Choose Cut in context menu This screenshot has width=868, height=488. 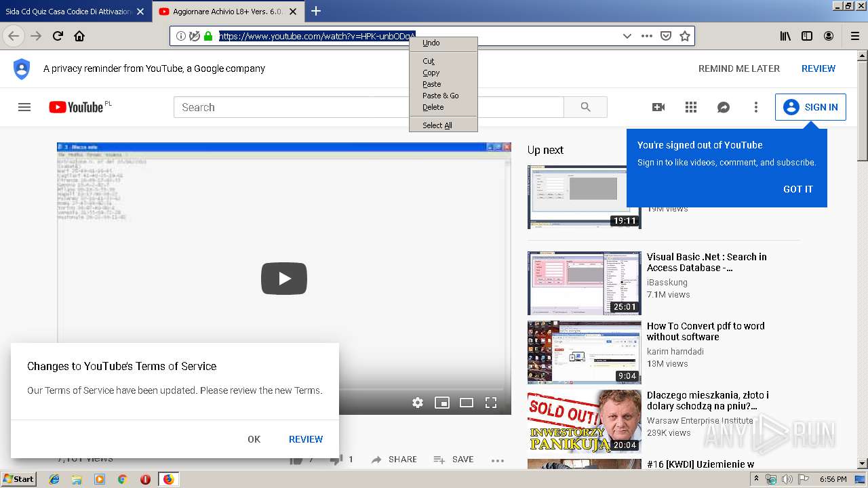pyautogui.click(x=443, y=61)
